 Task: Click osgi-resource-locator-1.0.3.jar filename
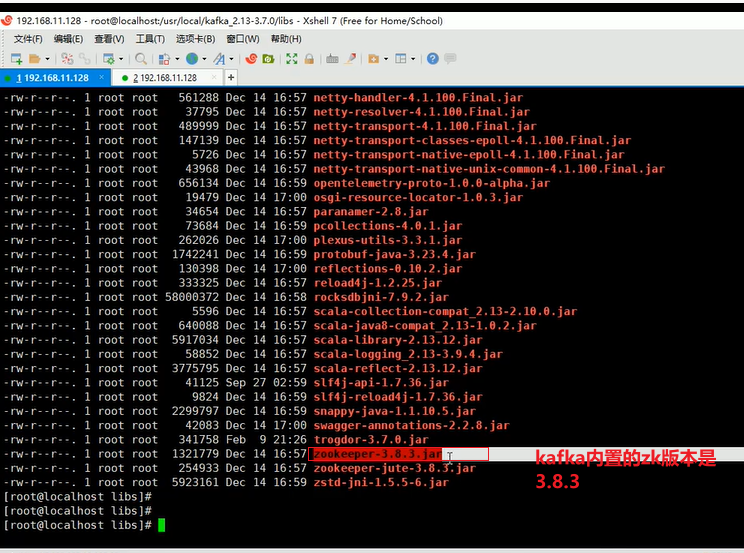(418, 197)
